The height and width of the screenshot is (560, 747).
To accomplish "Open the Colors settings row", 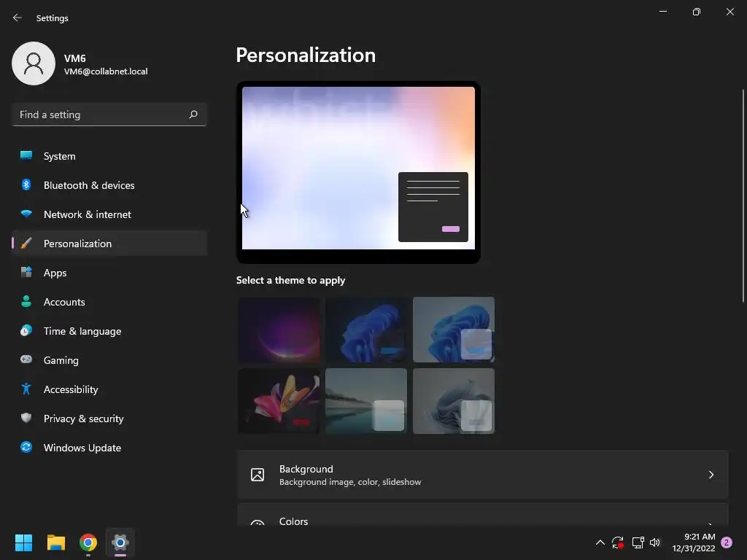I will pos(483,515).
